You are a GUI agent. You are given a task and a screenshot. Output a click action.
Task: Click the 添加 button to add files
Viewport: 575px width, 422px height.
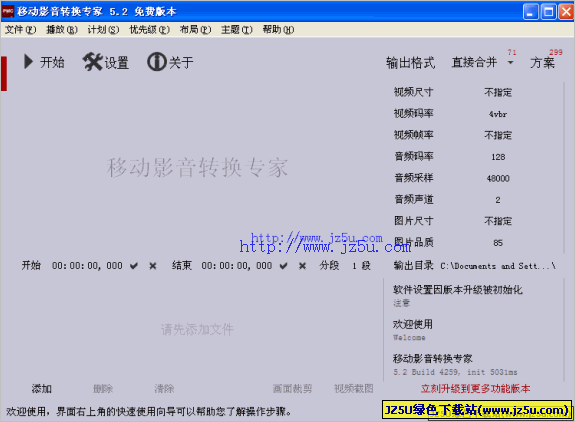pos(41,389)
